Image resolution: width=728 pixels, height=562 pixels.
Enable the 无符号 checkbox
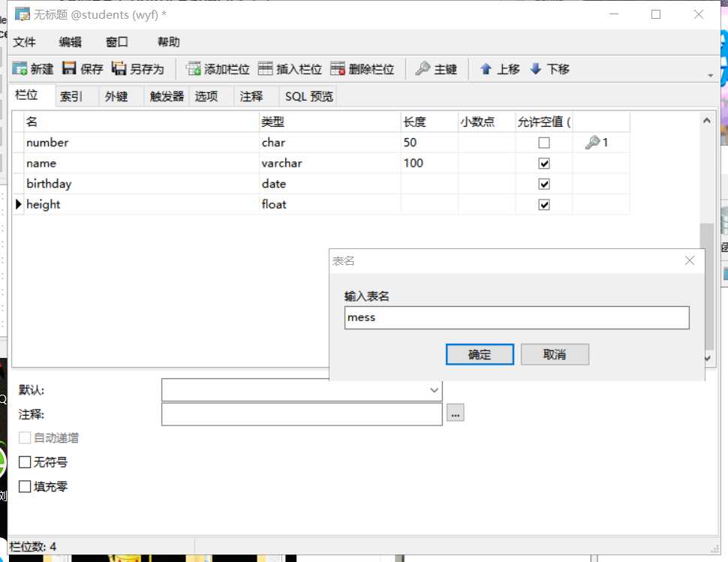pyautogui.click(x=24, y=462)
